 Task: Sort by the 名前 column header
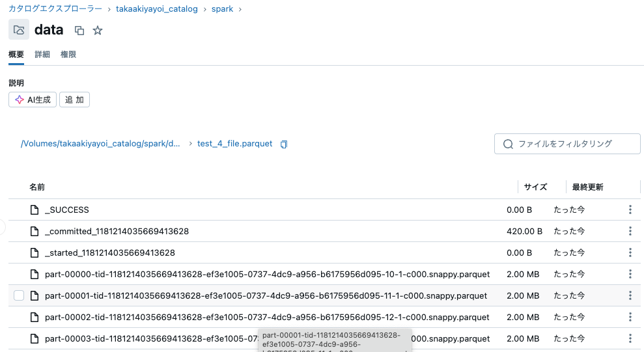click(x=37, y=187)
